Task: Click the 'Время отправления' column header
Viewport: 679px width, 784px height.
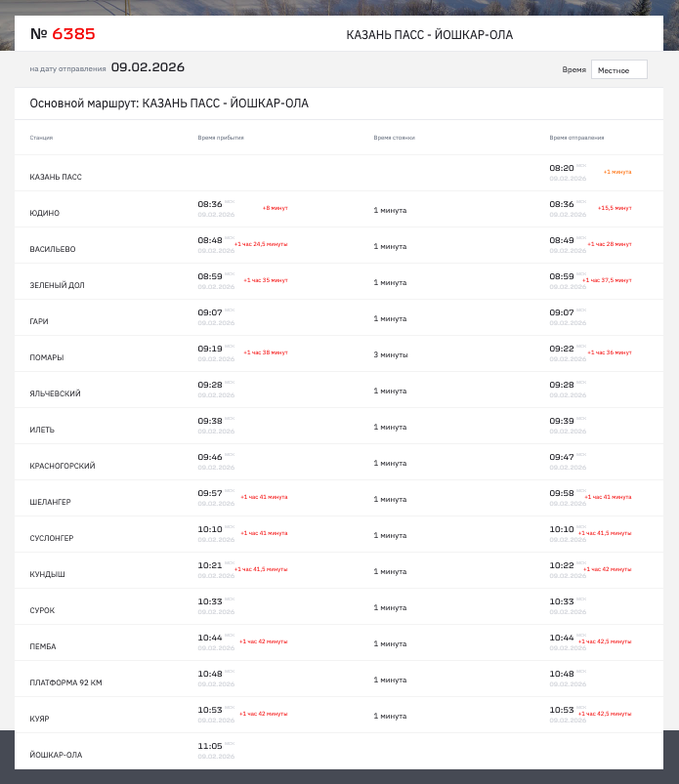Action: (576, 138)
